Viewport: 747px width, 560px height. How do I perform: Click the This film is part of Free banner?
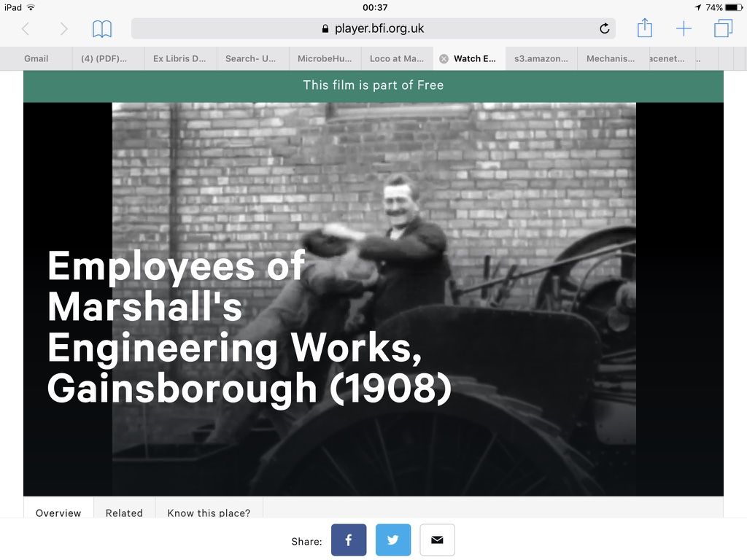click(x=373, y=85)
